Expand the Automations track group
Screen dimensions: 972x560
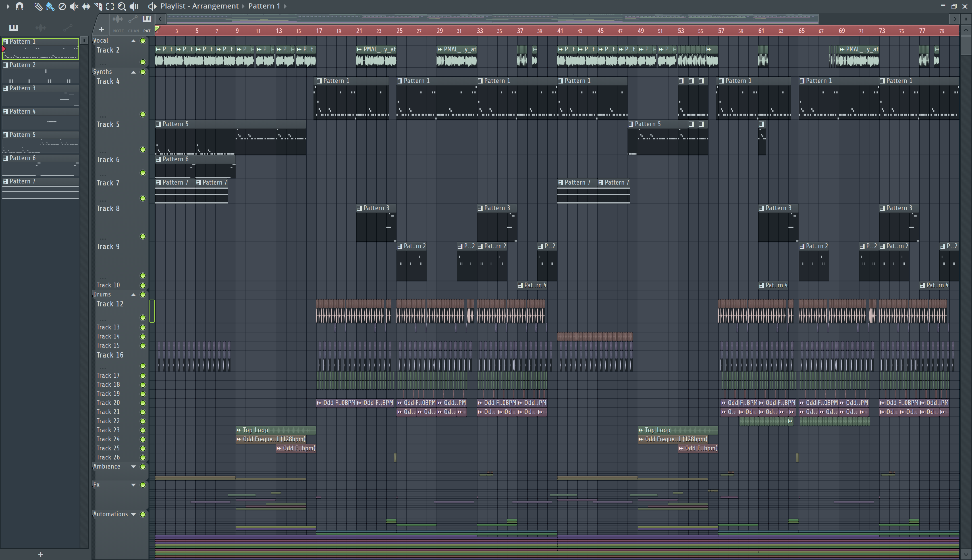click(x=134, y=514)
